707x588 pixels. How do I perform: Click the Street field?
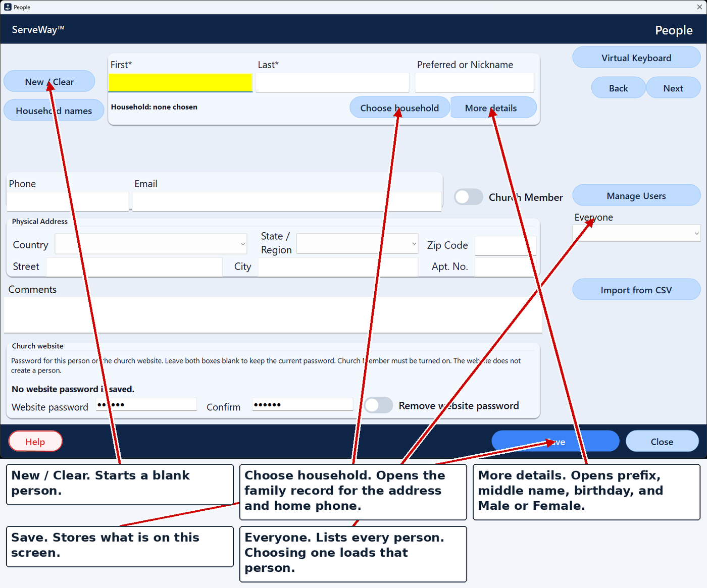coord(134,267)
